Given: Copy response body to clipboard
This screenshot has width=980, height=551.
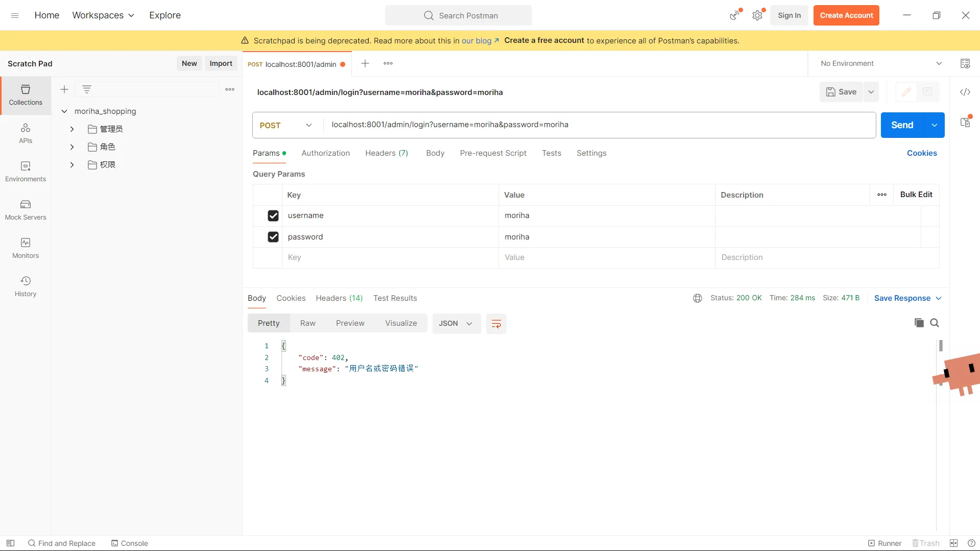Looking at the screenshot, I should (x=919, y=323).
